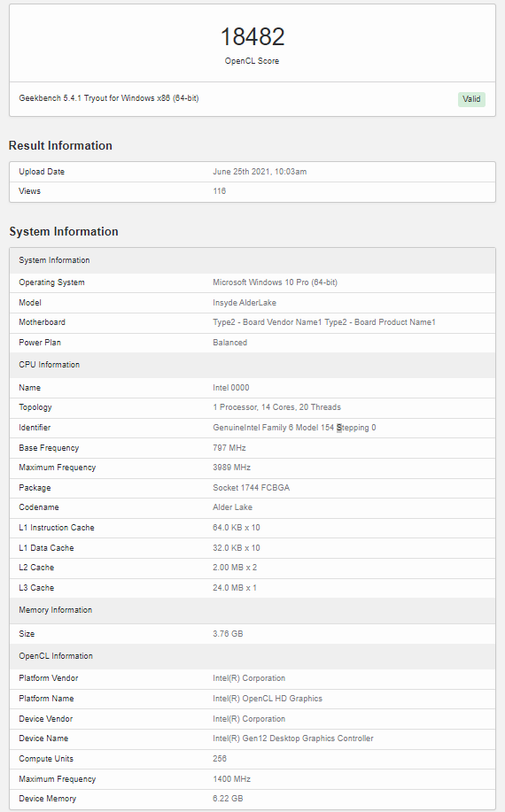Select the 18482 OpenCL score number
505x812 pixels.
pos(252,37)
